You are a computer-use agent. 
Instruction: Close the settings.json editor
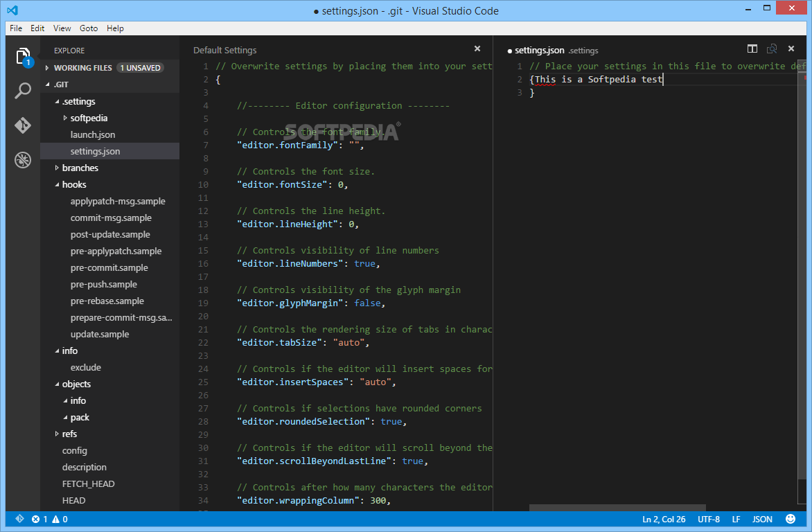tap(791, 48)
